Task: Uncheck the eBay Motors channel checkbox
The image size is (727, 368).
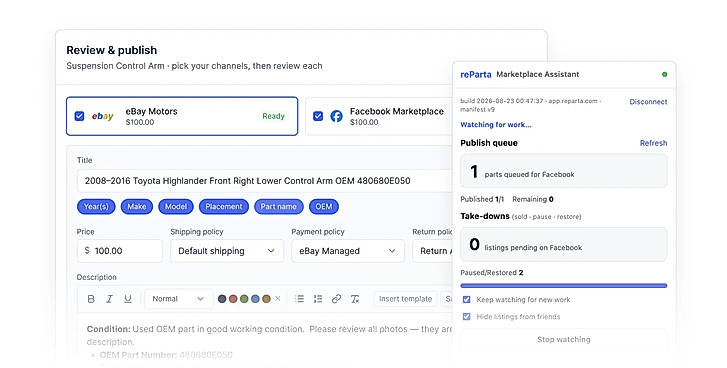Action: pyautogui.click(x=79, y=116)
